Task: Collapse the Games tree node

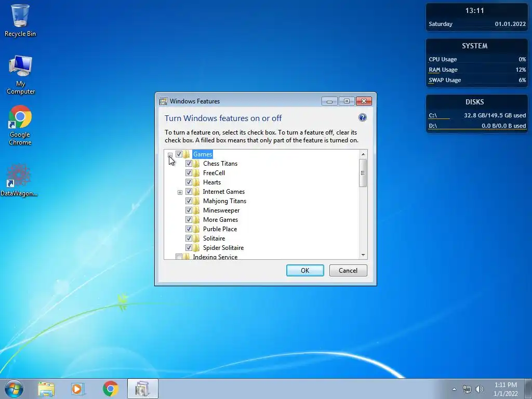Action: (170, 155)
